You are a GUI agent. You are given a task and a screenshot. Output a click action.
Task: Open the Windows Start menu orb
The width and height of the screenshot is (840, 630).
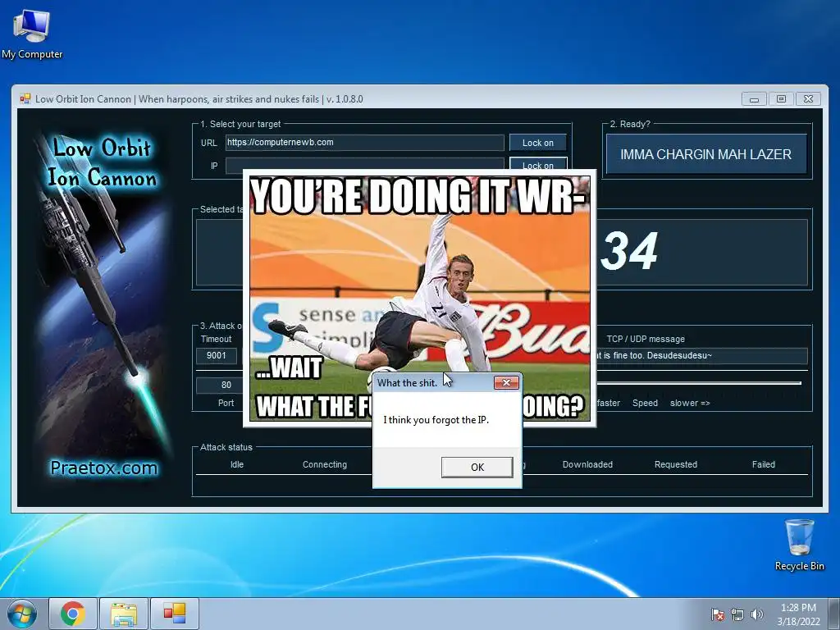tap(22, 614)
